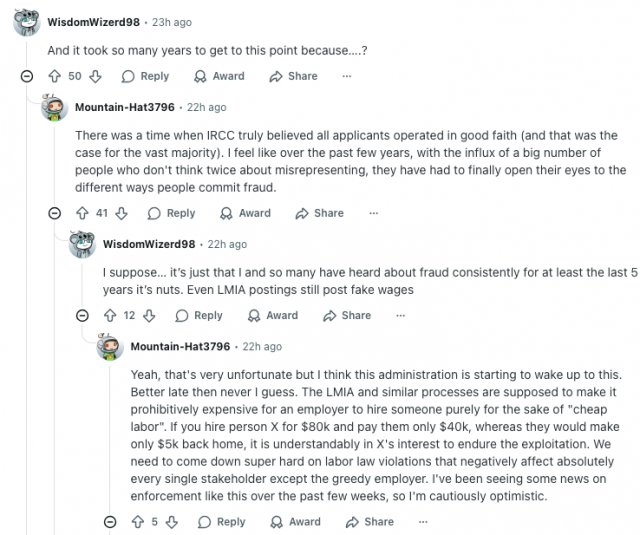Screen dimensions: 640x535
Task: Collapse the top-level WisdomWizerd98 comment thread
Action: coord(27,76)
